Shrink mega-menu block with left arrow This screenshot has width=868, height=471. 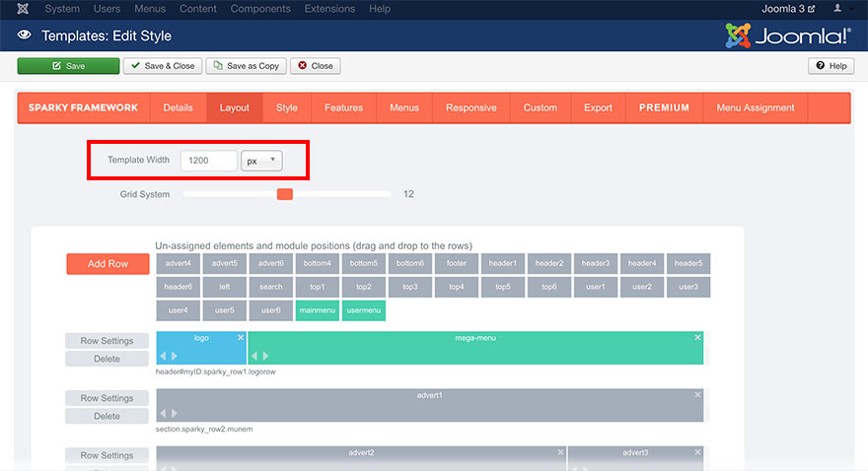coord(254,356)
